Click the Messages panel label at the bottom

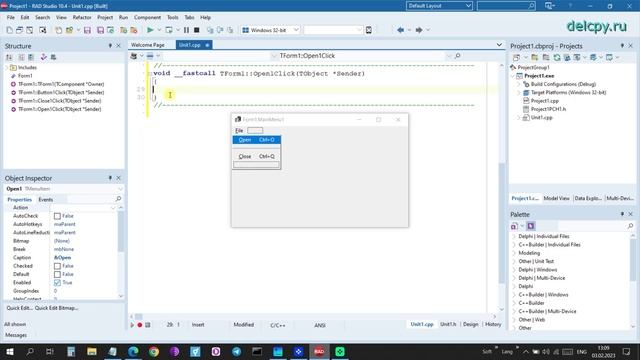16,335
